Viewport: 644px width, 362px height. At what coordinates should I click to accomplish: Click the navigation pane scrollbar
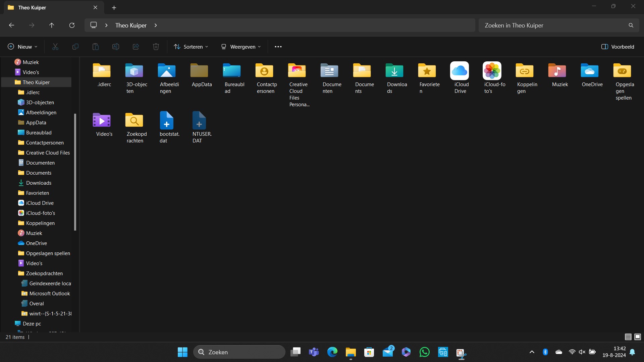(x=75, y=172)
